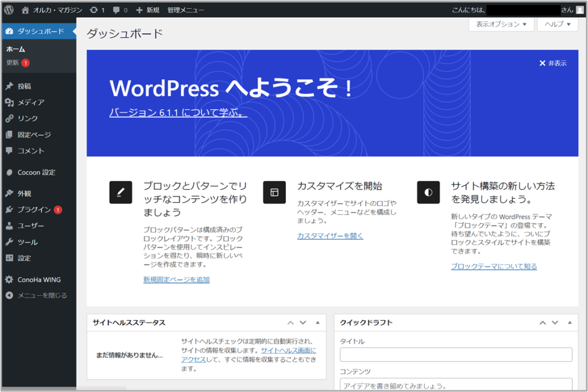The height and width of the screenshot is (392, 588).
Task: Click the half-circle styles icon in welcome panel
Action: tap(428, 192)
